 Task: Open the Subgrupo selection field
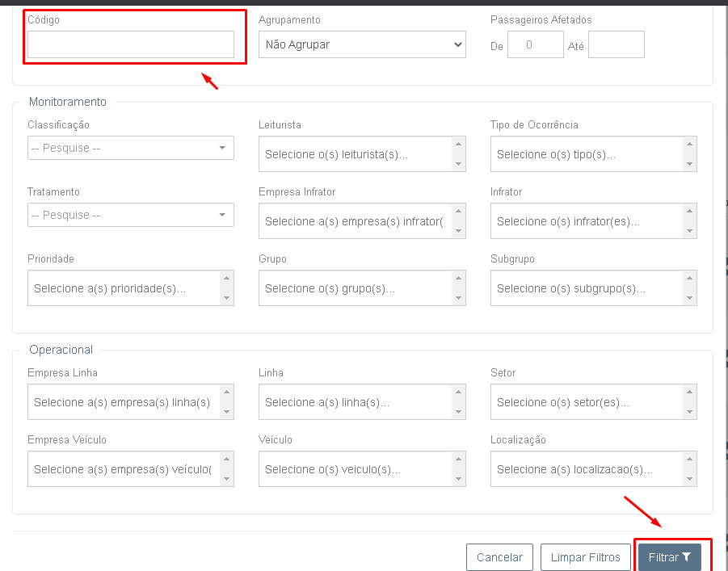(587, 288)
